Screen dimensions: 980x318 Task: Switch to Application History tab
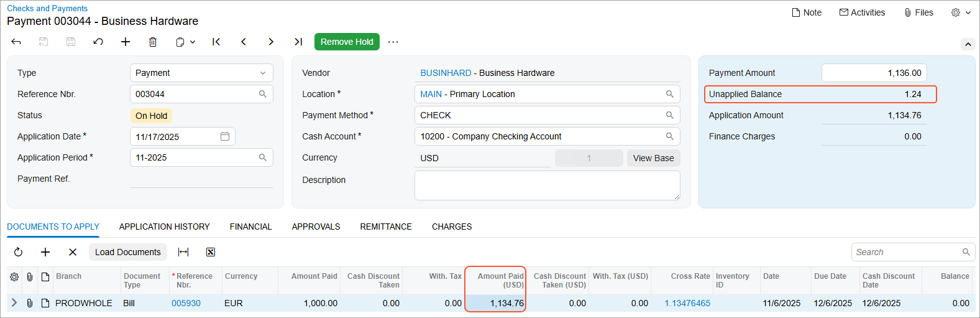tap(164, 227)
